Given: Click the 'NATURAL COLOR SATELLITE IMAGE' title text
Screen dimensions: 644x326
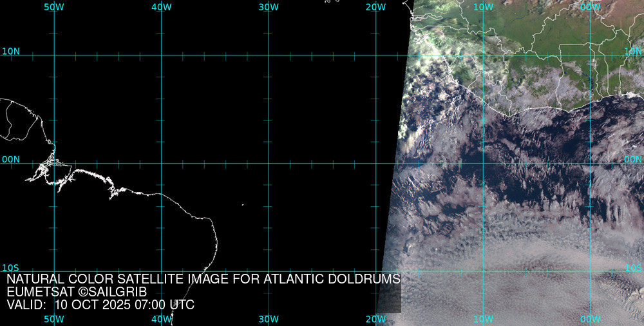Looking at the screenshot, I should tap(204, 280).
